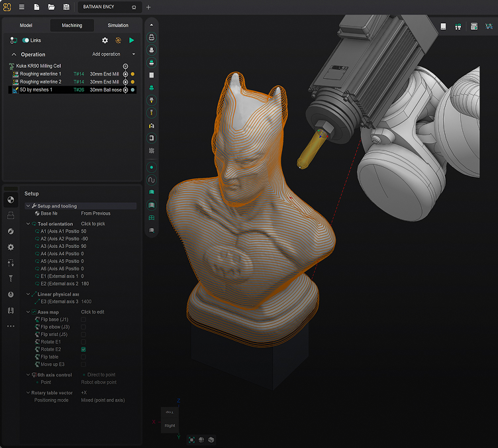The image size is (498, 448).
Task: Open the up-down arrows links section icon
Action: pos(11,262)
